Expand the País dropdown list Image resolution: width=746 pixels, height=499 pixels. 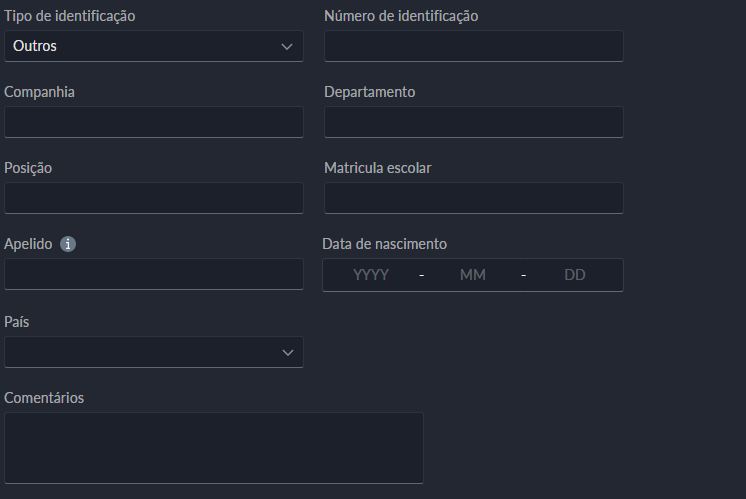click(x=154, y=352)
